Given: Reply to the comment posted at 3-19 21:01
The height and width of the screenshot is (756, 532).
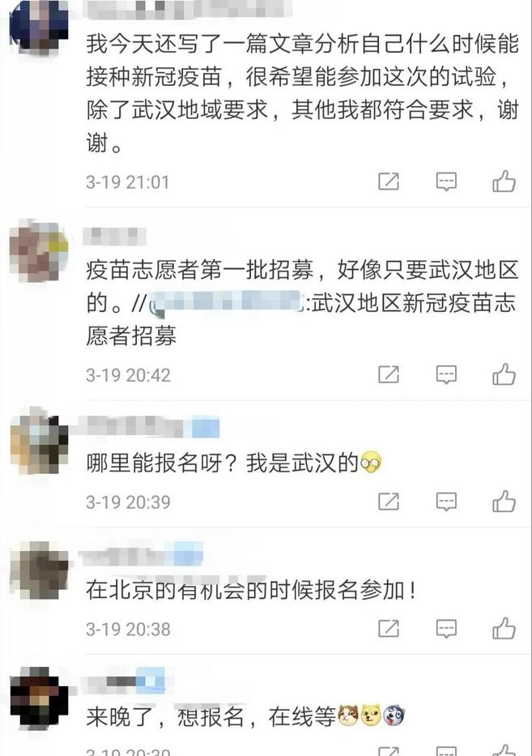Looking at the screenshot, I should click(446, 182).
